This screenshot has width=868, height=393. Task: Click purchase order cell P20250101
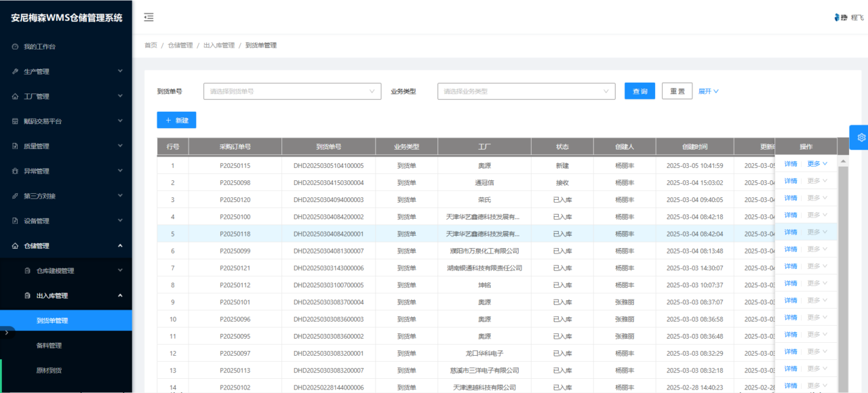coord(235,302)
